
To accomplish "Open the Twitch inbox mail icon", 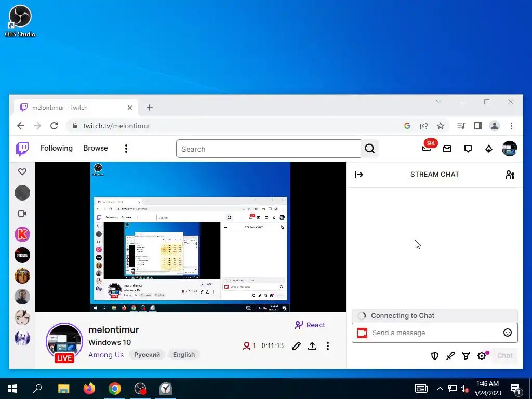I will coord(447,149).
